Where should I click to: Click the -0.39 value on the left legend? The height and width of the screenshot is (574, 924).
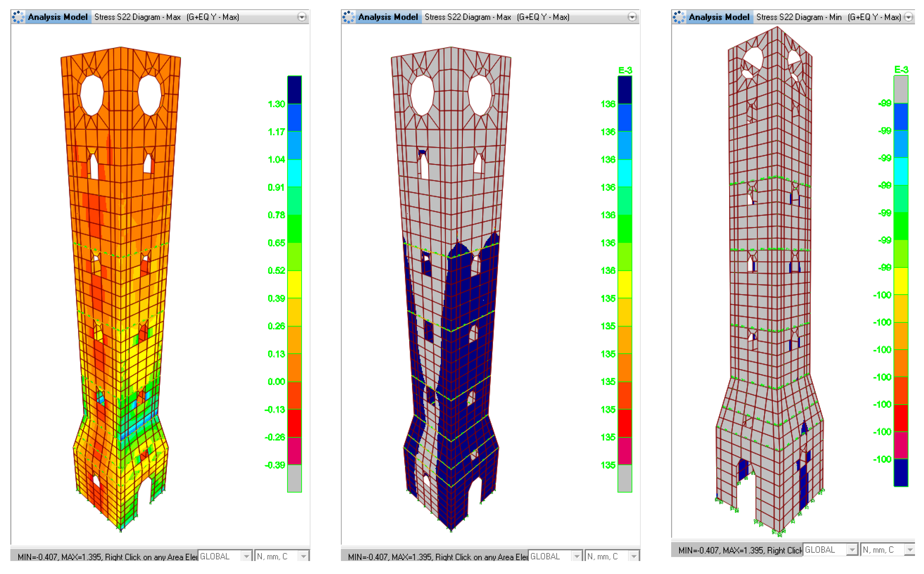[275, 465]
